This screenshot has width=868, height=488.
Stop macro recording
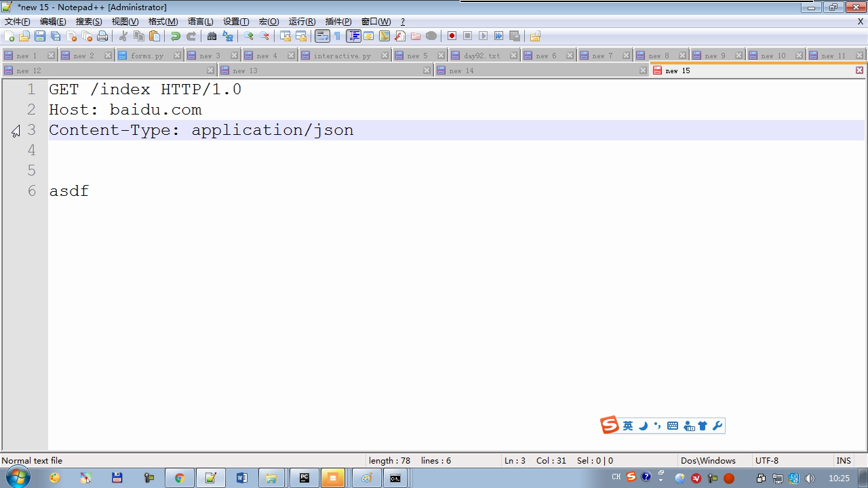pyautogui.click(x=467, y=37)
